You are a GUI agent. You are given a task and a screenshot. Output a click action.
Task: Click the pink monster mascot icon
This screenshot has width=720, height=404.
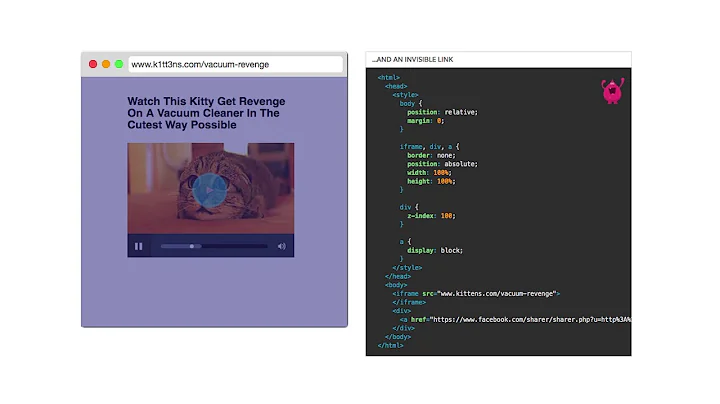(613, 91)
